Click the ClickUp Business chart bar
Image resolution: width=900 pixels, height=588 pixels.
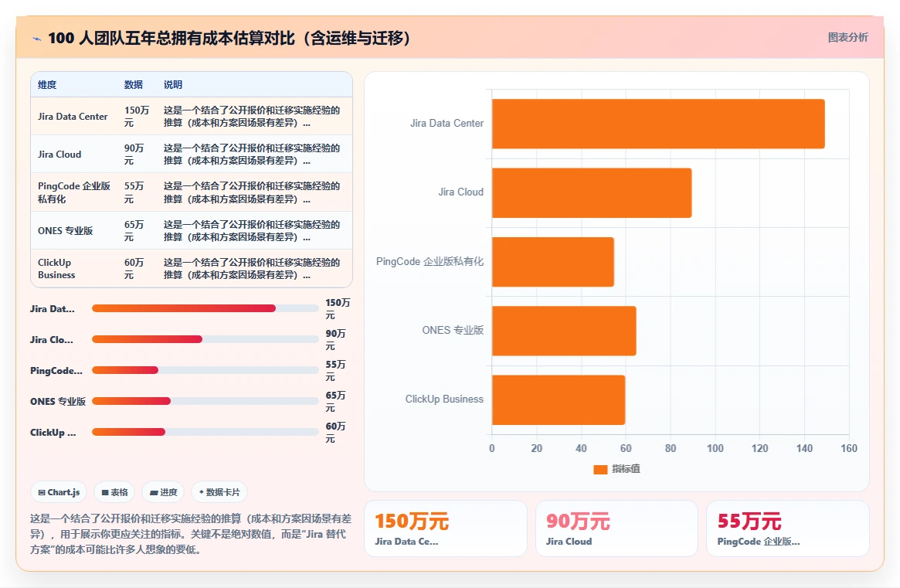[559, 399]
